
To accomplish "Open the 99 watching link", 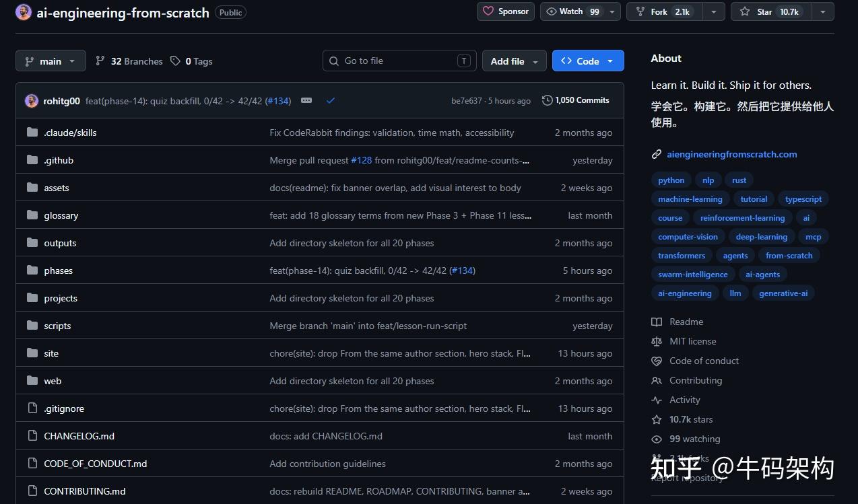I will pyautogui.click(x=695, y=439).
